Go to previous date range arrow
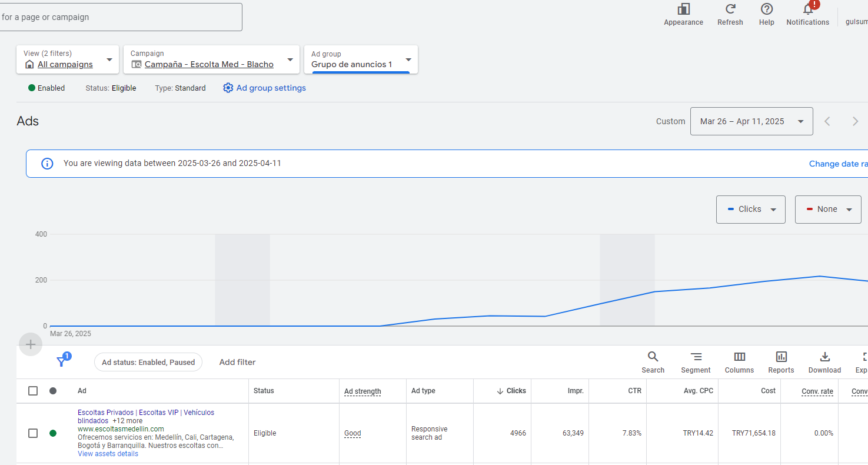Viewport: 868px width, 465px height. tap(827, 121)
